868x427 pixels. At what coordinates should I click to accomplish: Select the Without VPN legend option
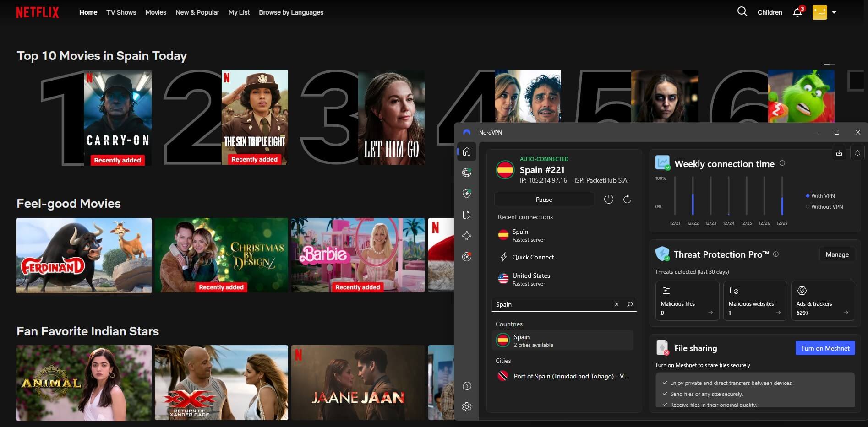pos(808,206)
